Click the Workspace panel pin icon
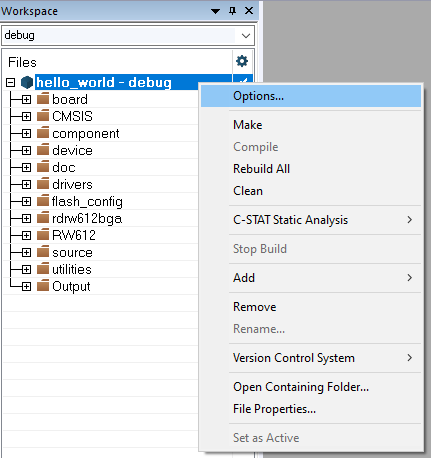 [x=232, y=11]
